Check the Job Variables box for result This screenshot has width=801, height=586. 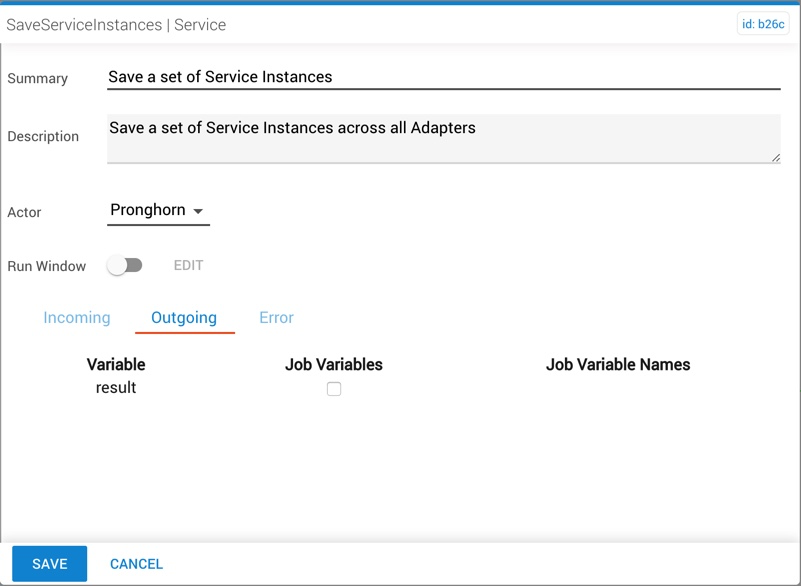[334, 389]
